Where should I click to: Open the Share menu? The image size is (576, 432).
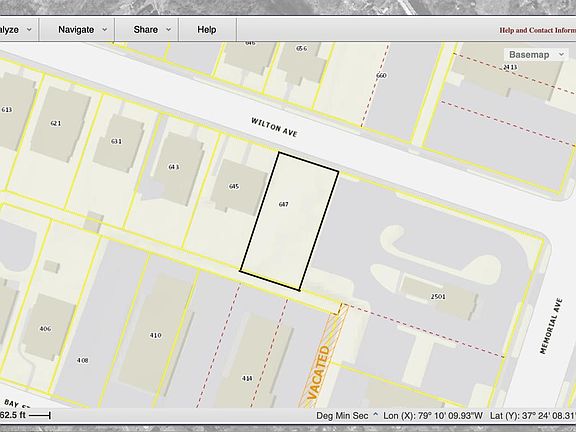click(x=146, y=30)
